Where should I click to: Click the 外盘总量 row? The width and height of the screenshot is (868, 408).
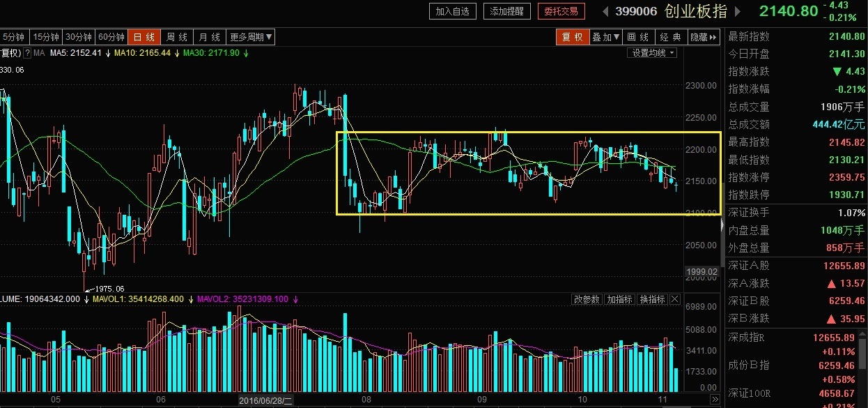[796, 248]
